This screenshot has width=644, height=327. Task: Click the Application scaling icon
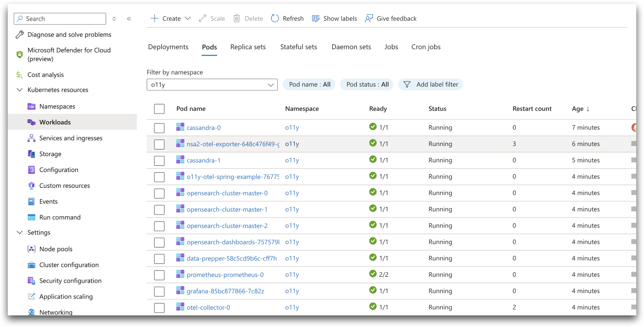[31, 297]
